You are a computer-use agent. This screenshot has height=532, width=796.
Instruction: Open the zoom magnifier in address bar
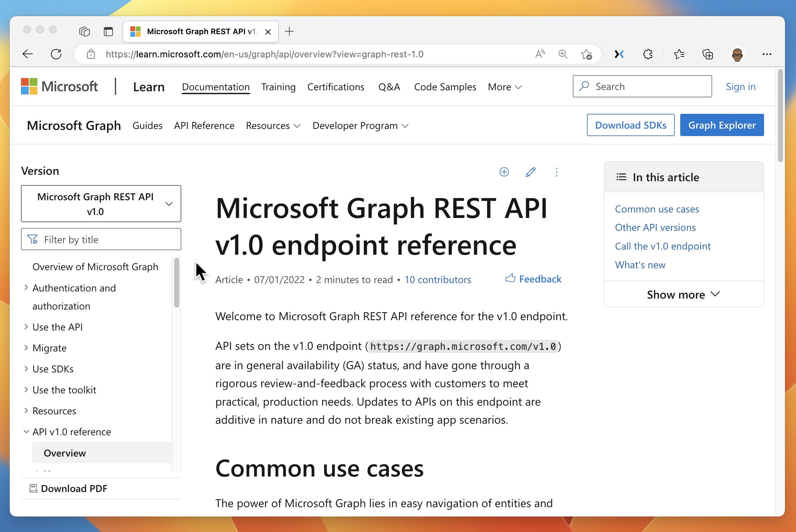tap(563, 54)
